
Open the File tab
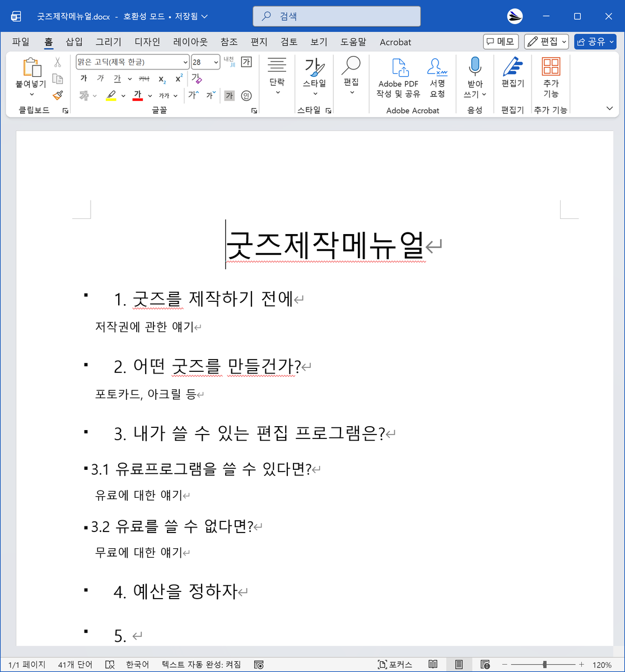pyautogui.click(x=21, y=42)
